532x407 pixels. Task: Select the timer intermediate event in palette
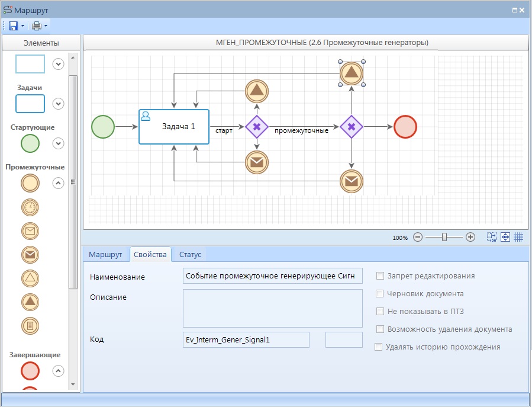(x=30, y=207)
